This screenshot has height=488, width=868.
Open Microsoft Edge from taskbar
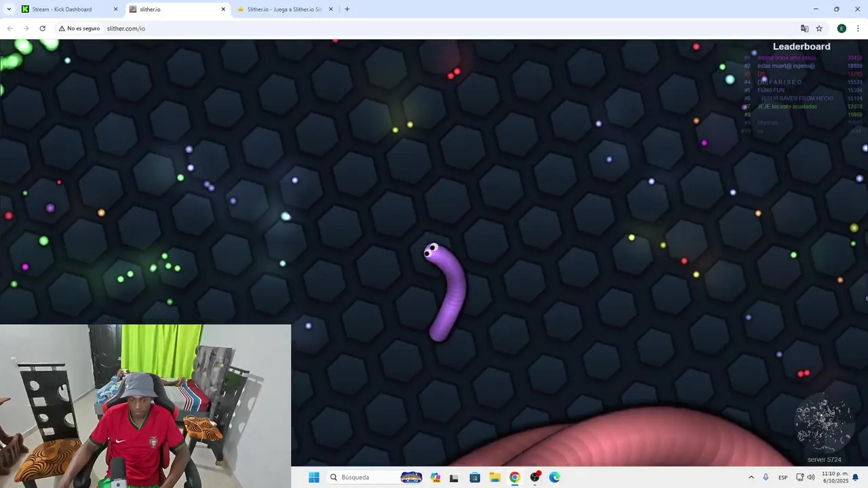coord(555,477)
